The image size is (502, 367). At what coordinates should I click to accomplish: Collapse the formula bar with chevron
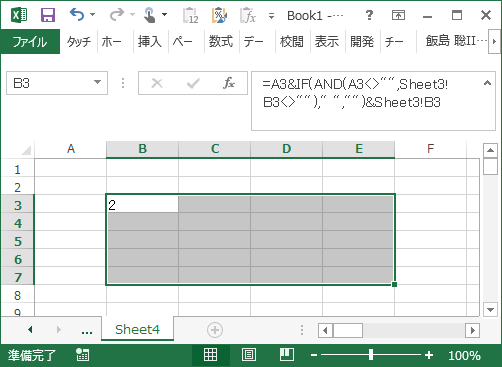[x=487, y=83]
